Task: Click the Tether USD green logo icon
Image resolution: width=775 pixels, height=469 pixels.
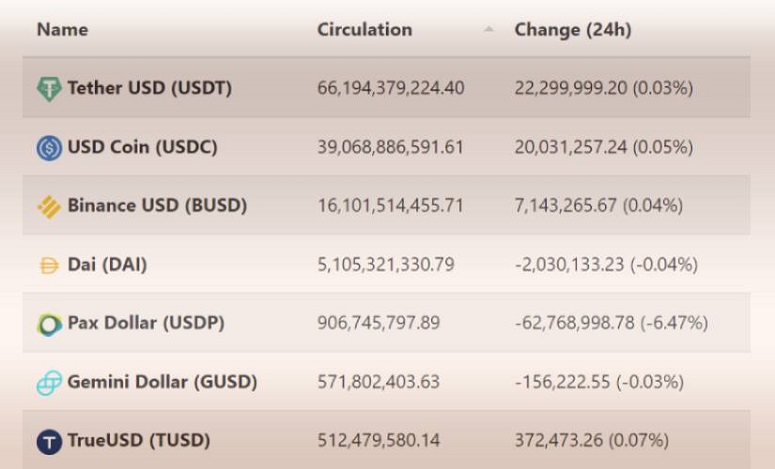Action: [x=49, y=89]
